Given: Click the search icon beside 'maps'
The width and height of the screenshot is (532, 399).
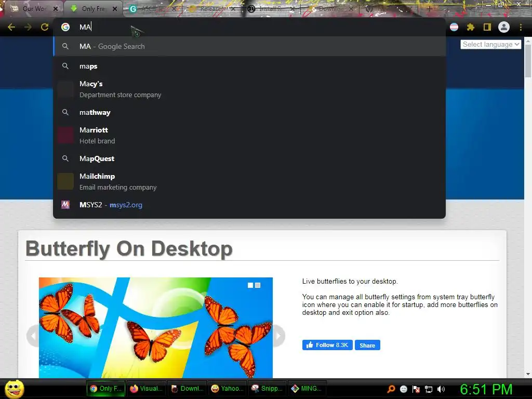Looking at the screenshot, I should (65, 66).
